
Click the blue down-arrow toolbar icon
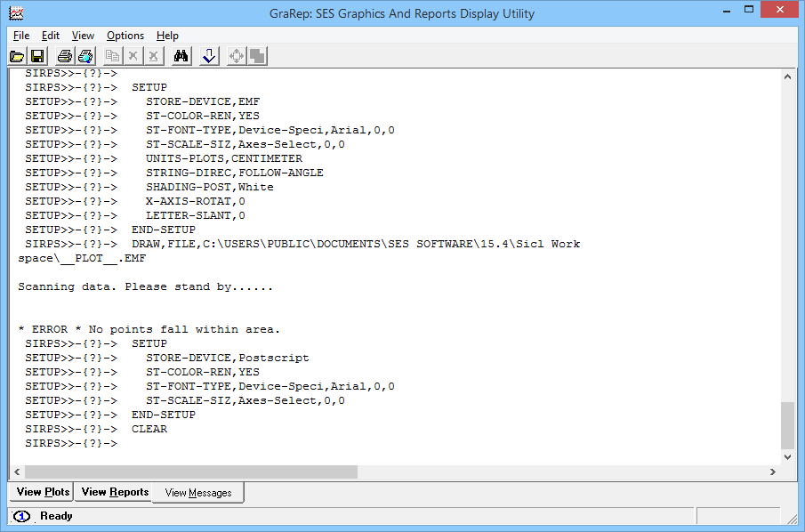[209, 56]
